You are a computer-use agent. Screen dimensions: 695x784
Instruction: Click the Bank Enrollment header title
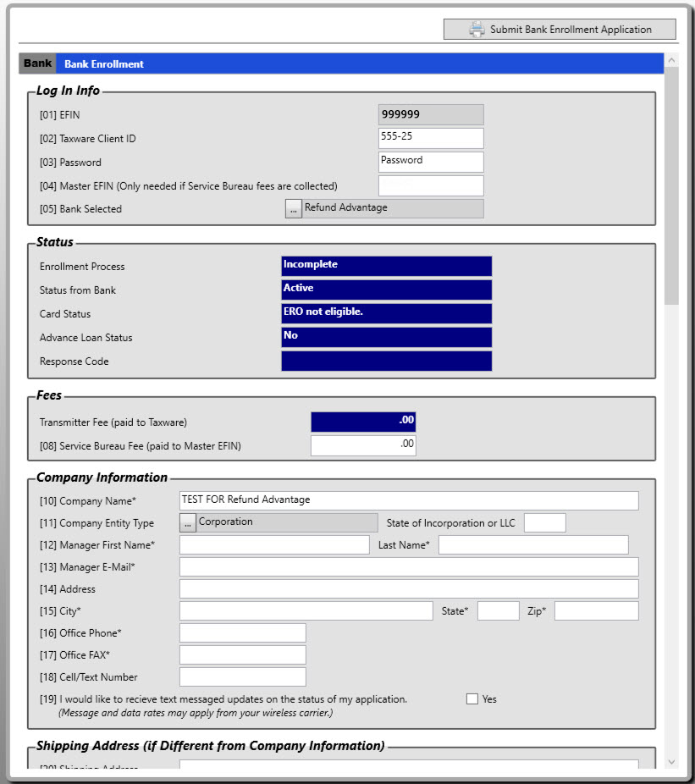(104, 64)
